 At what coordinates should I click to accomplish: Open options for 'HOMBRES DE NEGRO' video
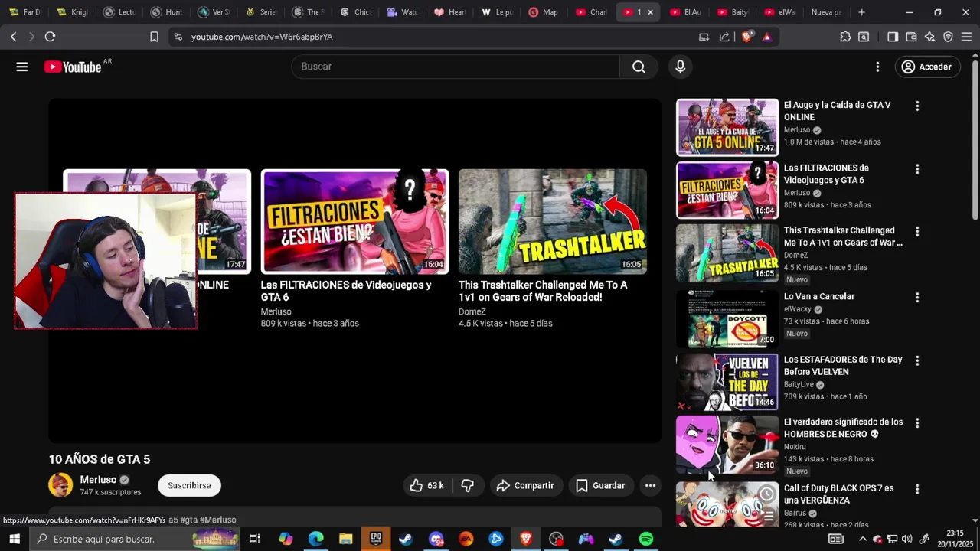click(917, 423)
